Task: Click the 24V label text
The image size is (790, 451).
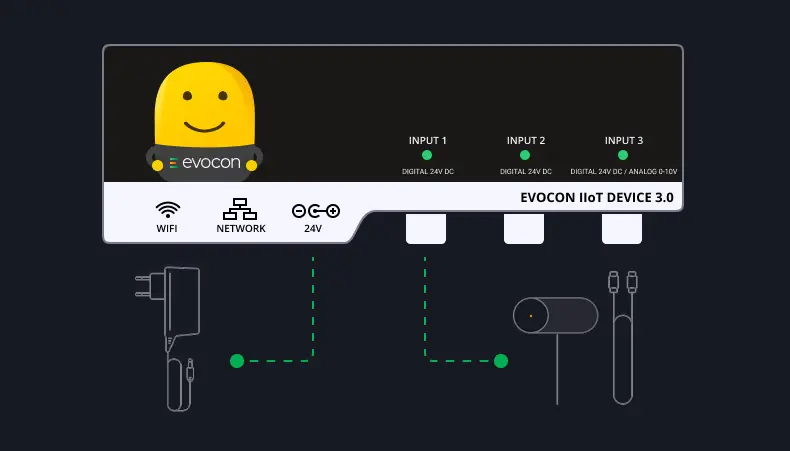Action: (x=313, y=228)
